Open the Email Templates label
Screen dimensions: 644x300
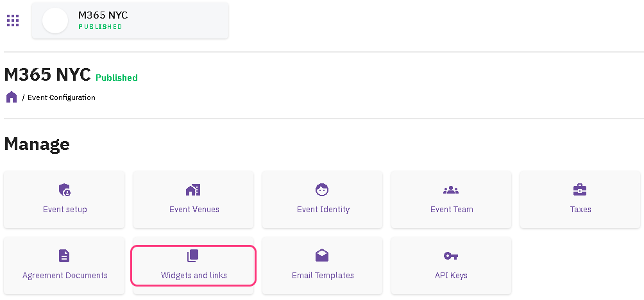[323, 276]
